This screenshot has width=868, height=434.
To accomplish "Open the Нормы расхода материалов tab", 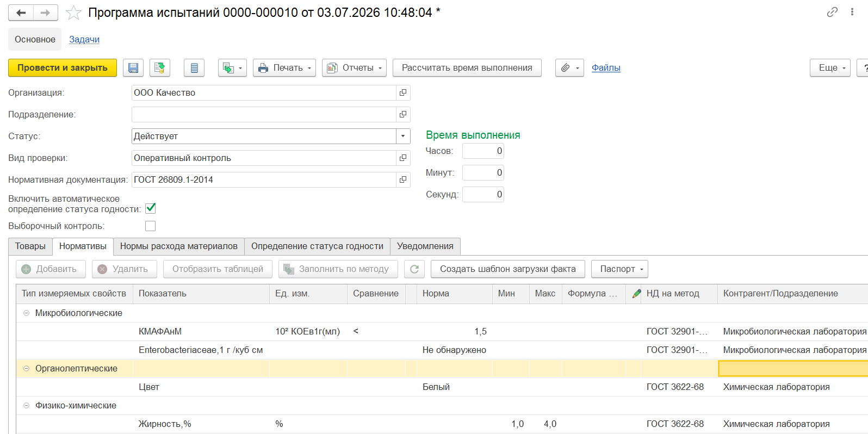I will tap(179, 246).
